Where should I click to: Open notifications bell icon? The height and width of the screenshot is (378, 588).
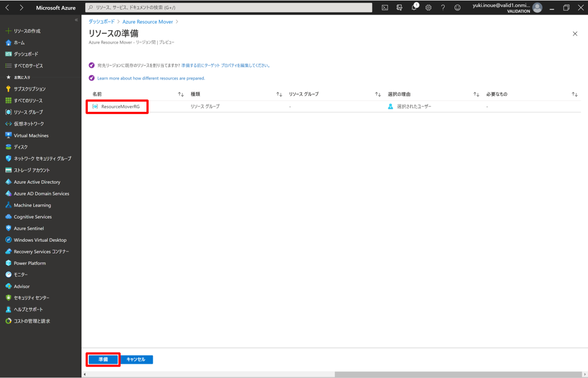click(415, 7)
